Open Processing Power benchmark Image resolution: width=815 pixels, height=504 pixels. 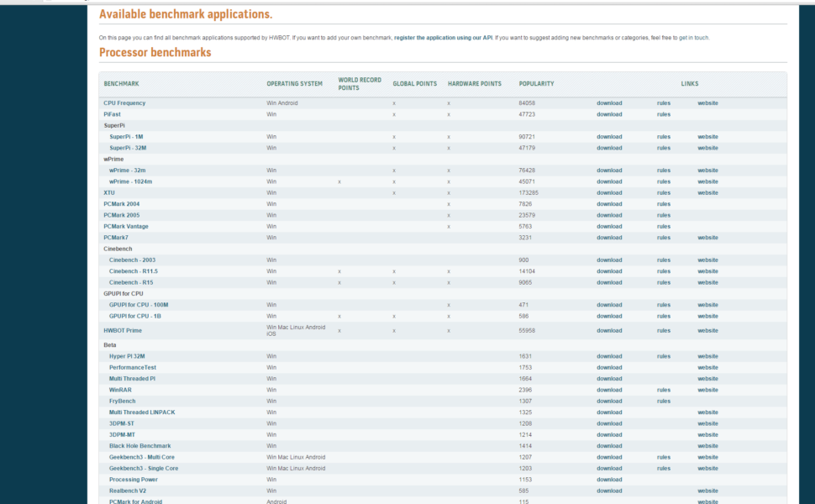click(133, 480)
